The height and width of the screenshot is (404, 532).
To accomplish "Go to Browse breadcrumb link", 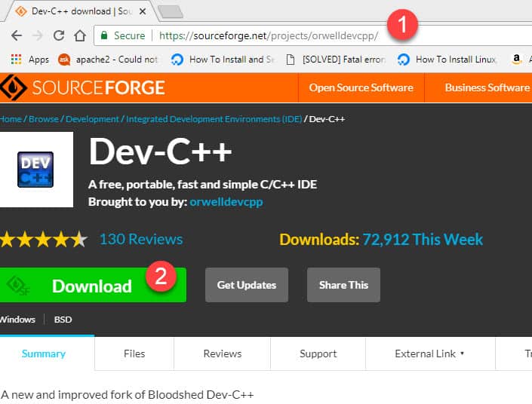I will pyautogui.click(x=44, y=119).
